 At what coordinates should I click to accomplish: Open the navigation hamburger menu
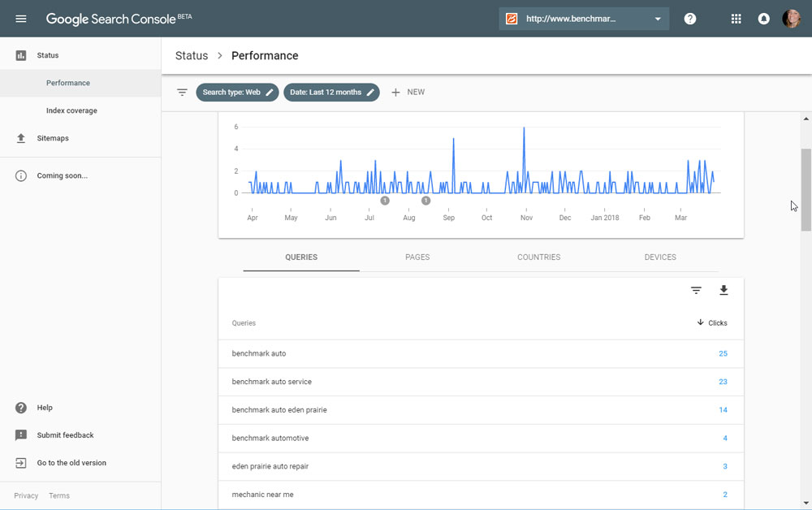pyautogui.click(x=20, y=18)
